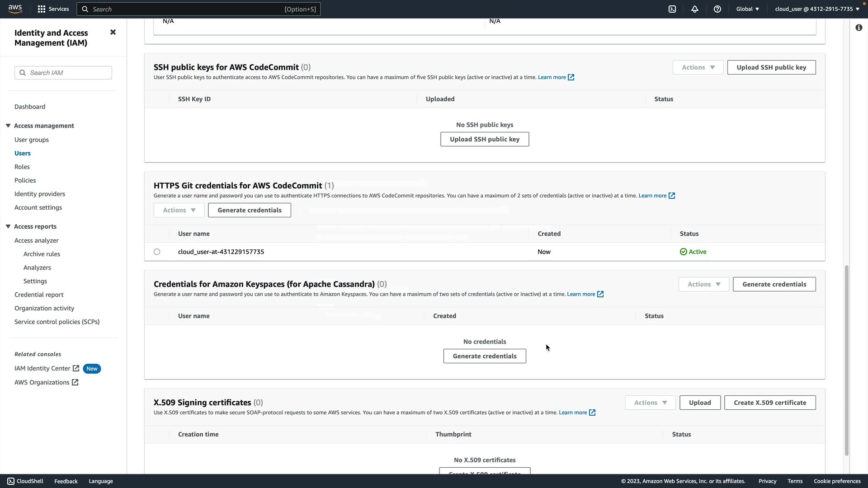Click CloudShell icon in the footer
Screen dimensions: 868x488
(11, 481)
